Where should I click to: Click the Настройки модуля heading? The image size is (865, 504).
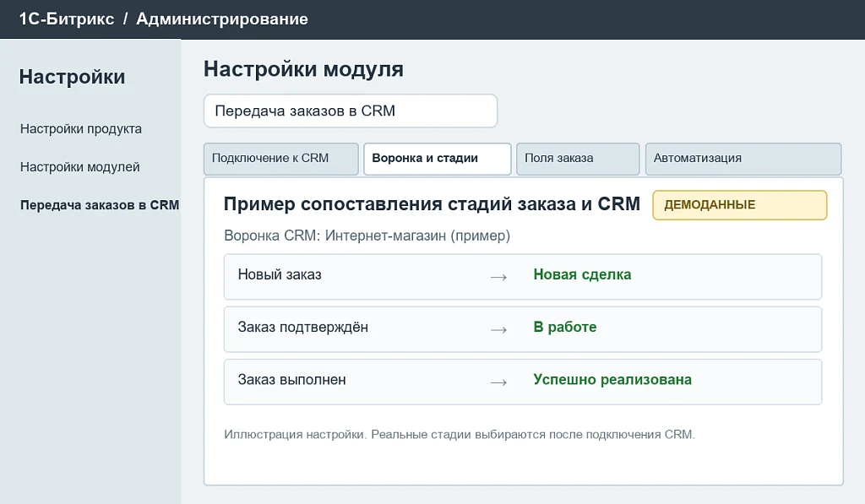click(x=303, y=69)
